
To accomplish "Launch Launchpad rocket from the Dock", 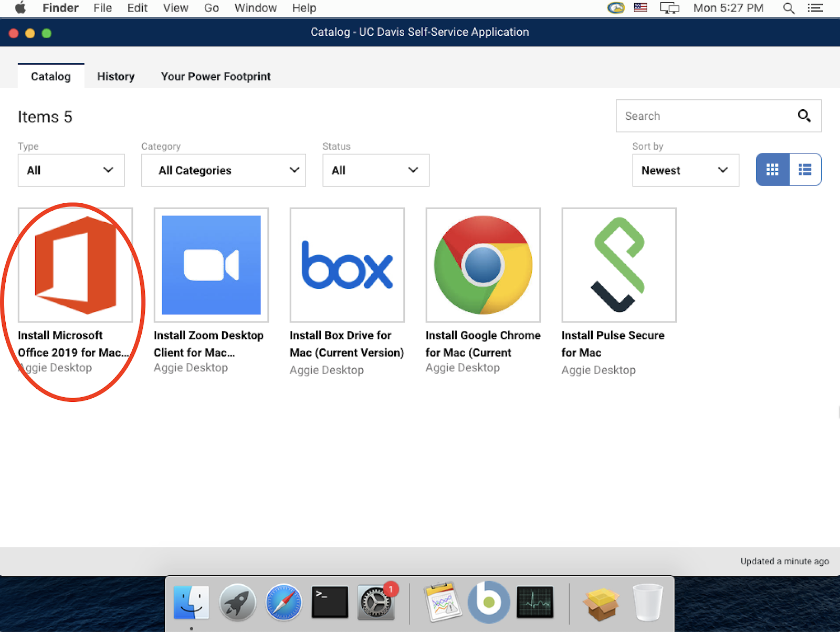I will tap(237, 602).
